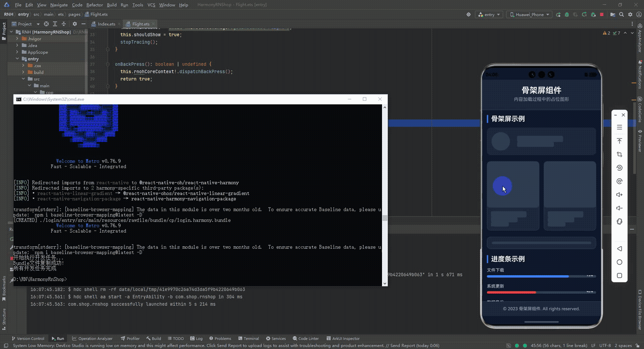This screenshot has width=644, height=349.
Task: Open the emulator toolbar hamburger menu
Action: point(619,127)
